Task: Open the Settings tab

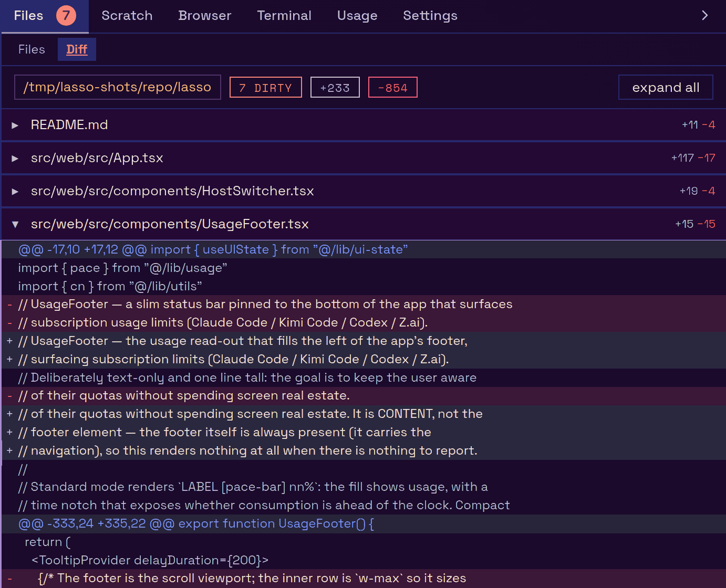Action: coord(430,16)
